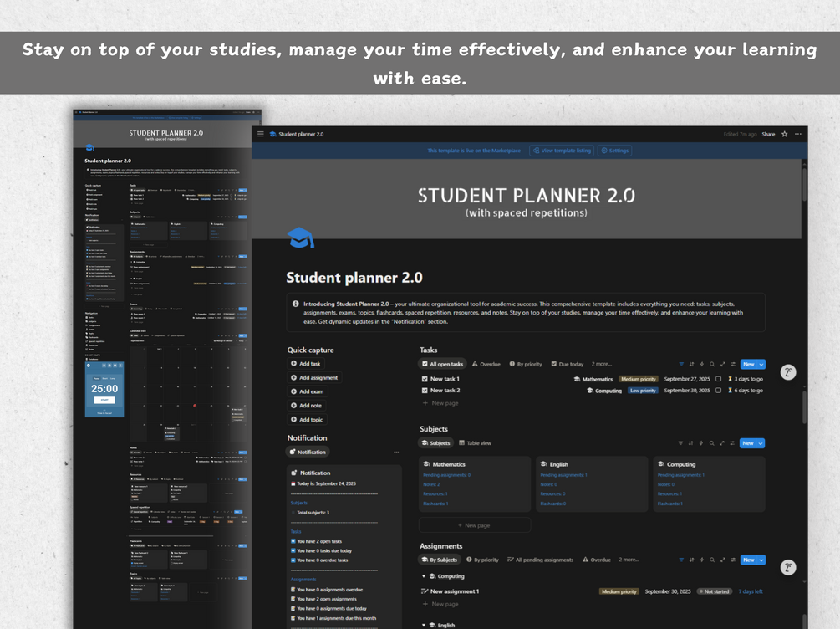The height and width of the screenshot is (629, 840).
Task: Click the Assignments sort icon
Action: (x=691, y=560)
